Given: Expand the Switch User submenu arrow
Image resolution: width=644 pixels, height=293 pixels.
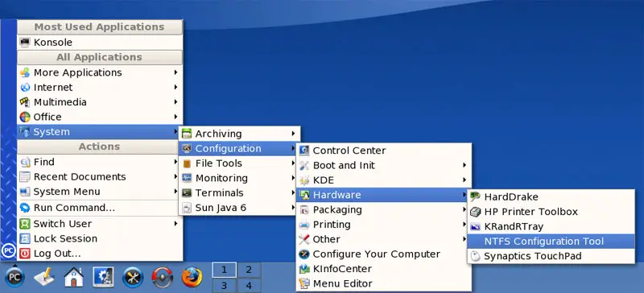Looking at the screenshot, I should pos(175,224).
